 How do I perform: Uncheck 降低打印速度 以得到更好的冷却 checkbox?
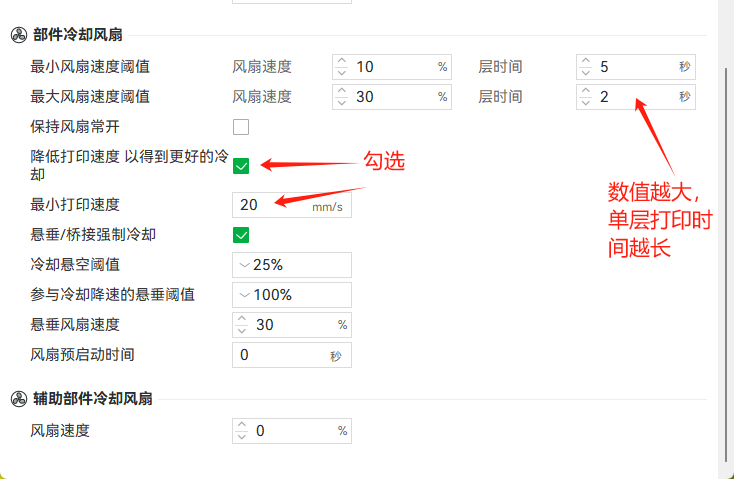tap(241, 166)
